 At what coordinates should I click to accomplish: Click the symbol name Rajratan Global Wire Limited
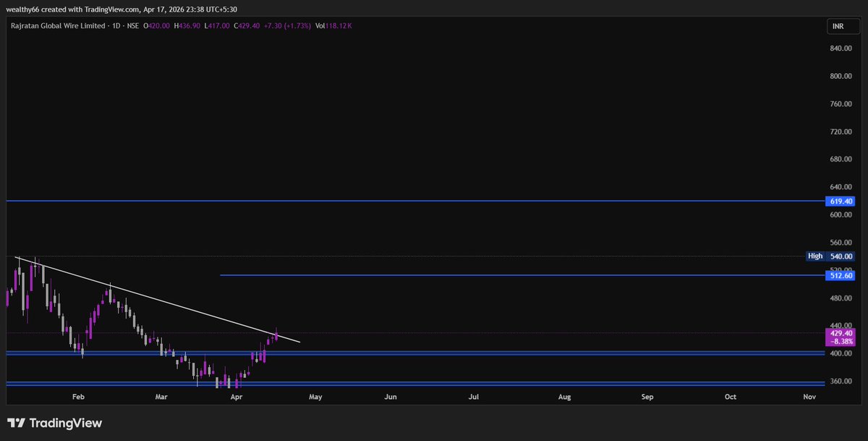pyautogui.click(x=57, y=25)
